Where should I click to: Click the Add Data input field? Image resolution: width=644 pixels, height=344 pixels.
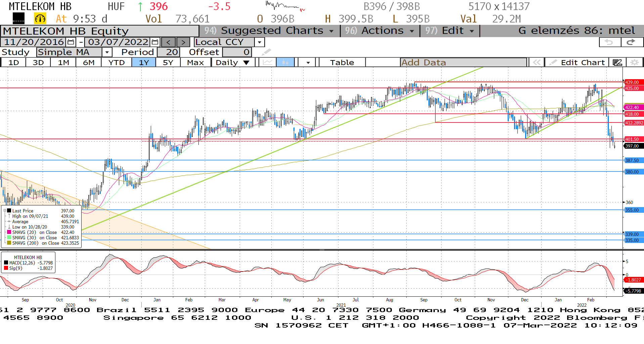coord(463,62)
